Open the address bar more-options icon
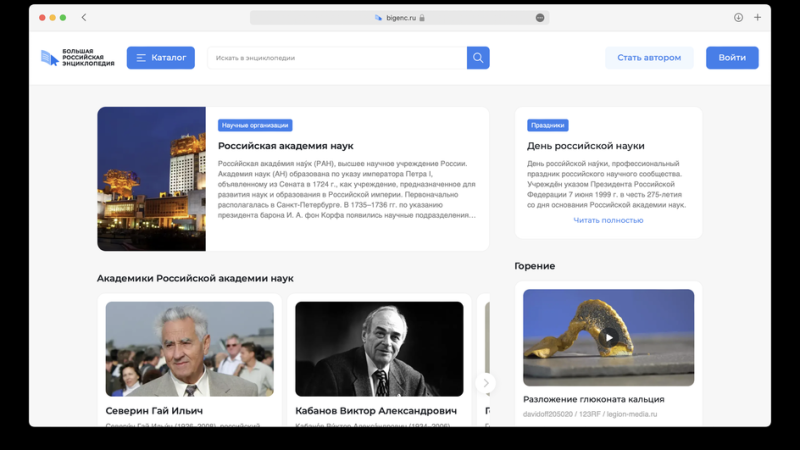This screenshot has height=450, width=800. (540, 18)
